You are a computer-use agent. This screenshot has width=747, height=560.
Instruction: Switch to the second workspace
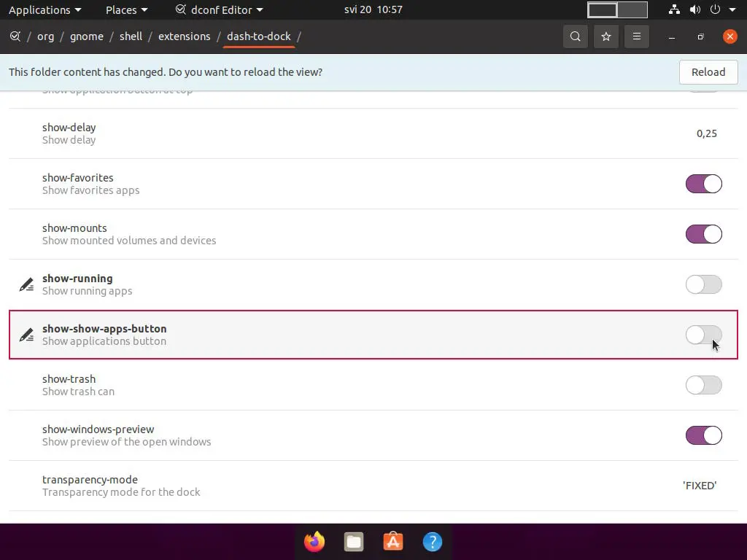tap(632, 9)
